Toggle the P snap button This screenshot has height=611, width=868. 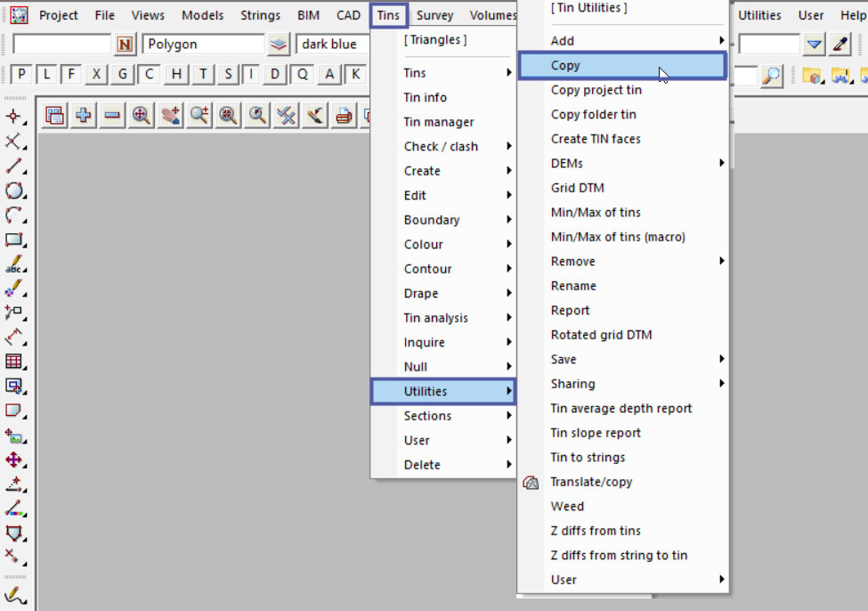21,74
